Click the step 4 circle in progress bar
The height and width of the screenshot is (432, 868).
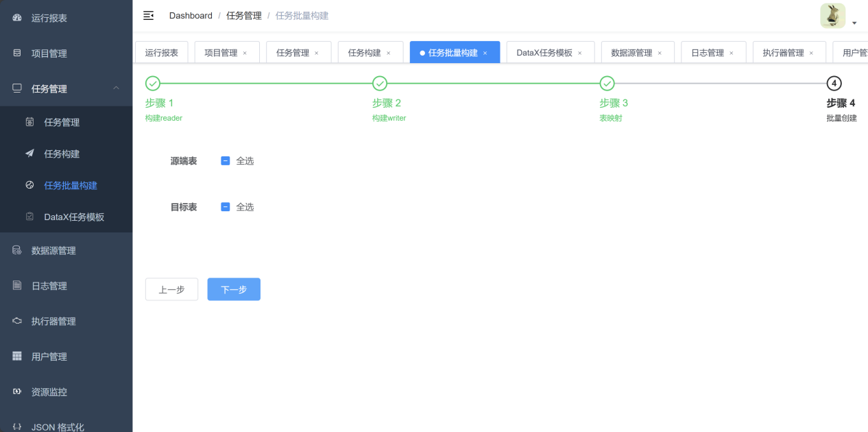834,84
